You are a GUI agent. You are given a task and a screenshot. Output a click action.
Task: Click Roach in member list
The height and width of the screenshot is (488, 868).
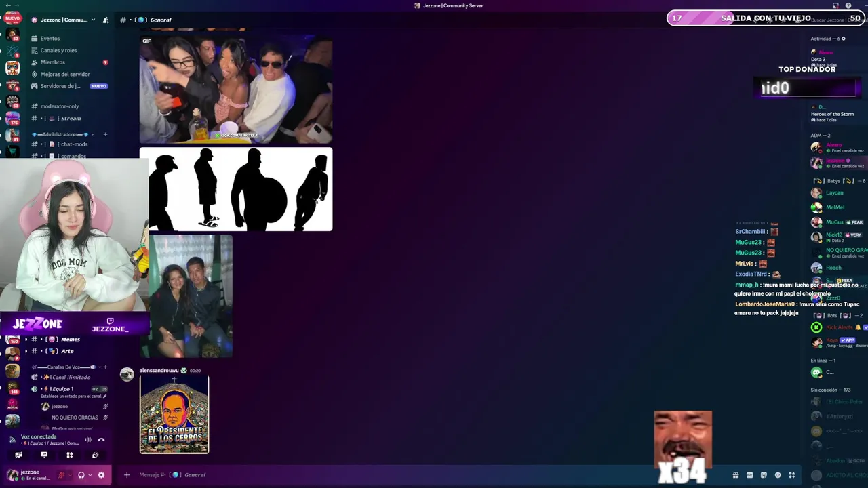click(x=834, y=268)
